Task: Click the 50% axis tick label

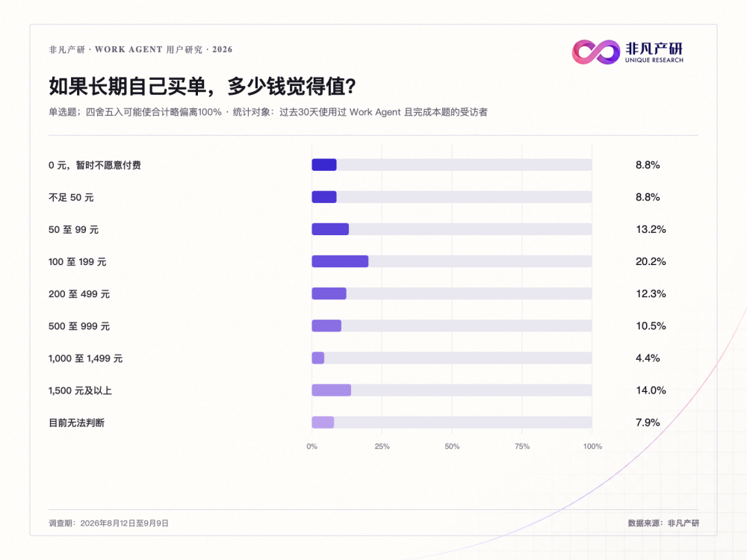Action: pos(452,447)
